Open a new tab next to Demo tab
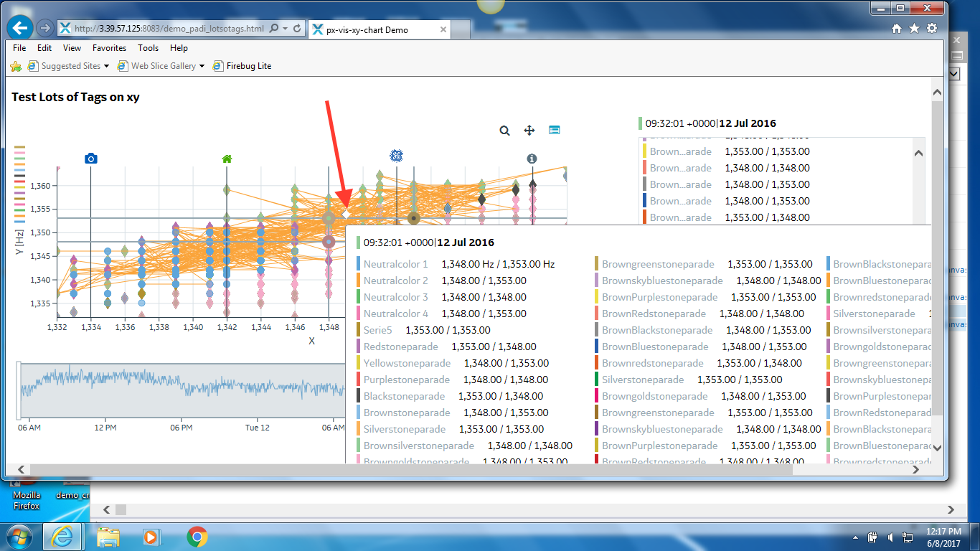Image resolution: width=980 pixels, height=551 pixels. point(461,30)
